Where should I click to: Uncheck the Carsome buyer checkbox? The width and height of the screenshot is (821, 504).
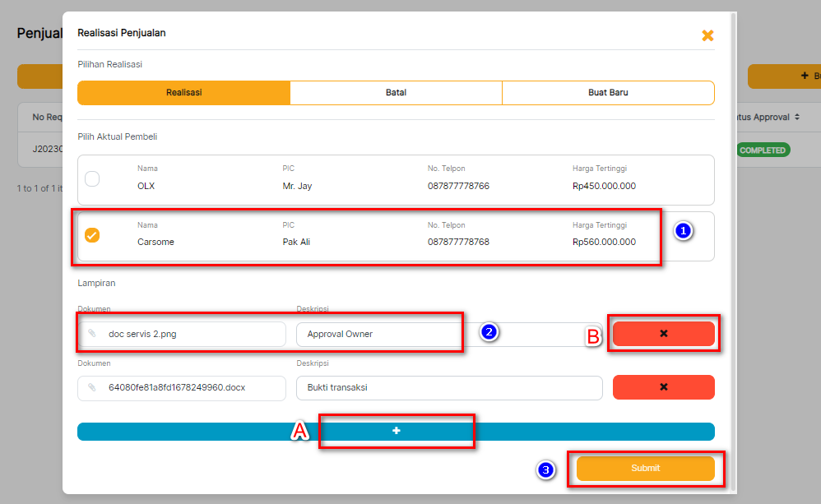[92, 236]
